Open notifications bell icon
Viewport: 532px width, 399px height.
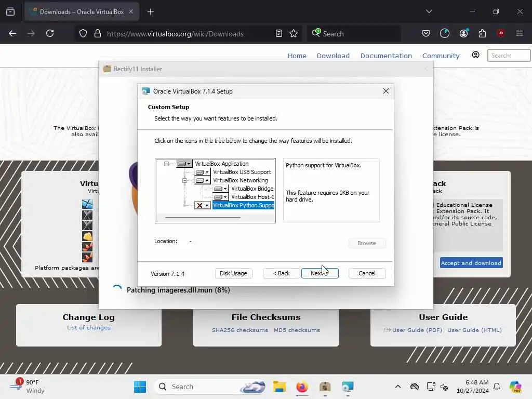[x=497, y=387]
